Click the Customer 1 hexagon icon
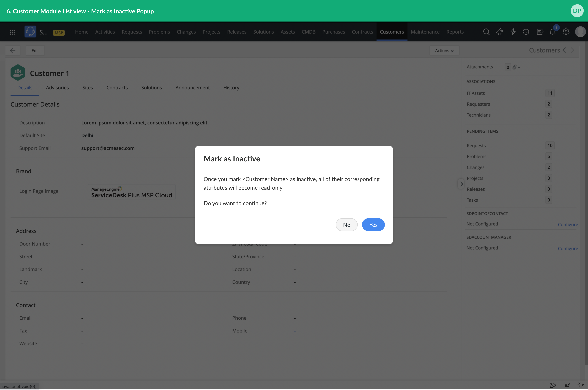The image size is (588, 390). [18, 73]
